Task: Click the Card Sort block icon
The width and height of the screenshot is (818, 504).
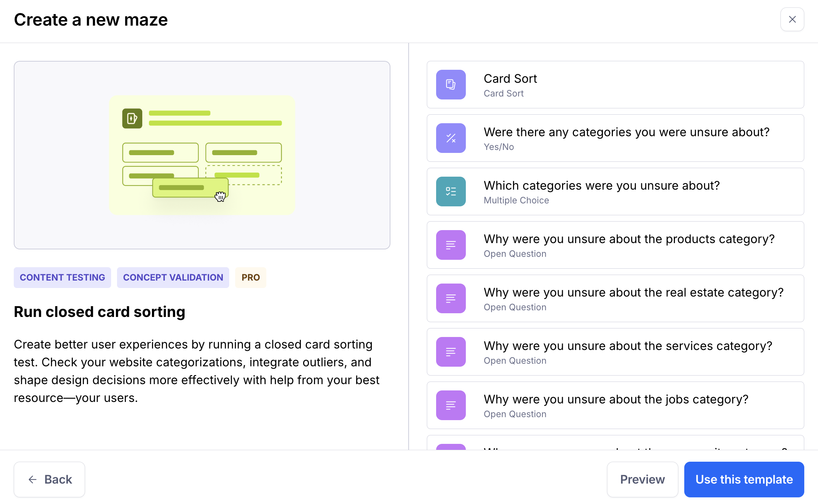Action: (451, 85)
